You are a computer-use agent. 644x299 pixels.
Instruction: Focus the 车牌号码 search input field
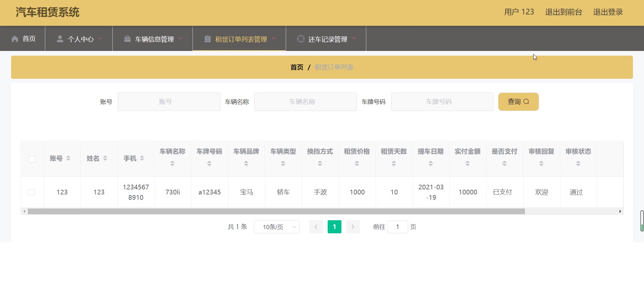pyautogui.click(x=442, y=102)
